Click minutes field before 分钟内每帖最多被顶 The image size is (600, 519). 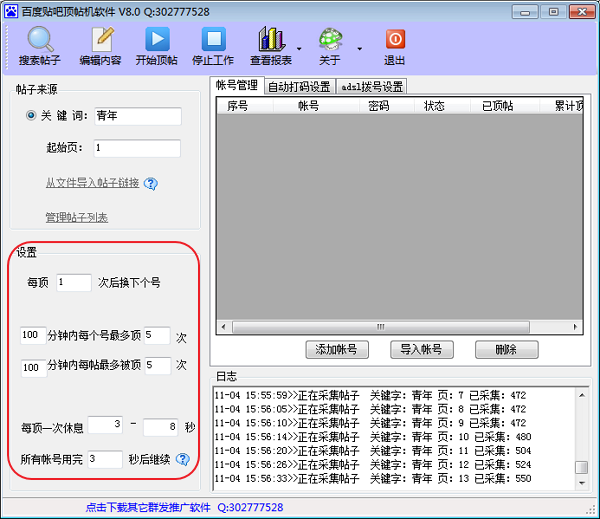[x=34, y=368]
